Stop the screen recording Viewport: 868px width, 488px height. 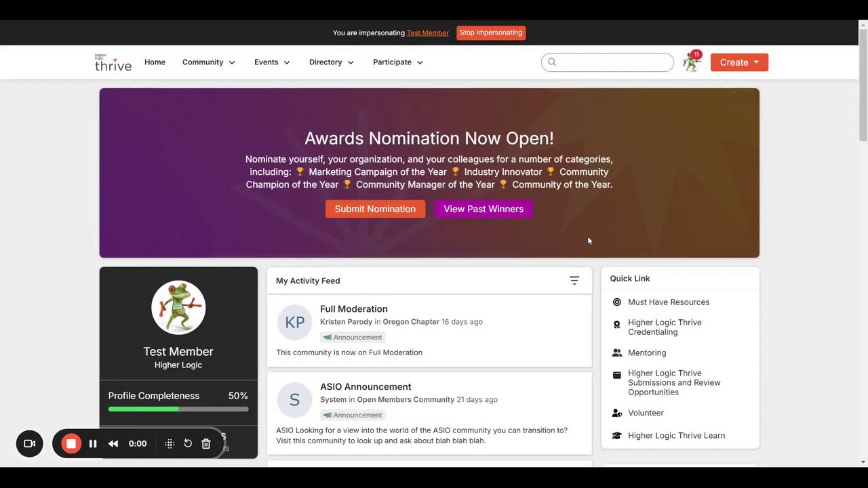click(x=71, y=444)
